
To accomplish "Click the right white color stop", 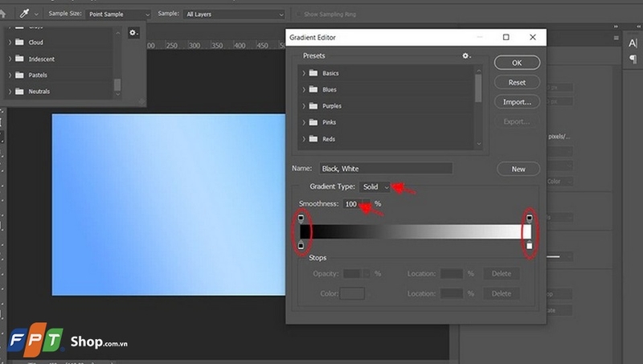I will tap(529, 245).
